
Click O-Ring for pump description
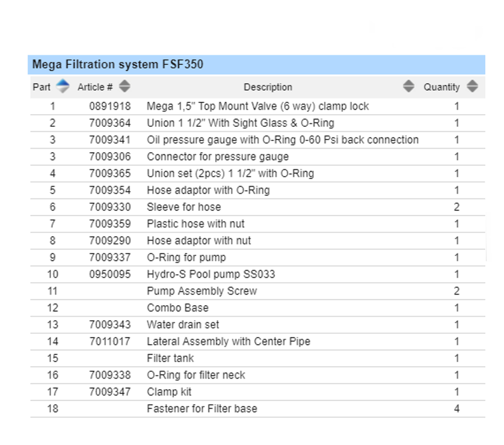click(186, 258)
